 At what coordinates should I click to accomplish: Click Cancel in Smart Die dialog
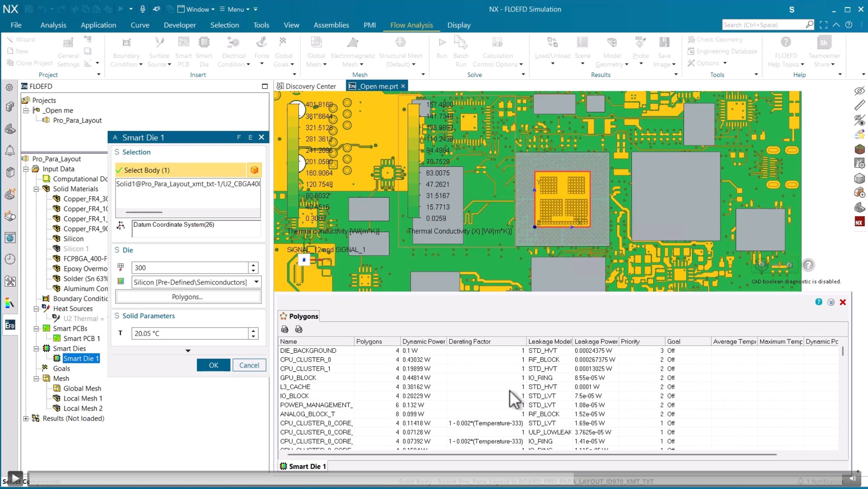pyautogui.click(x=249, y=365)
